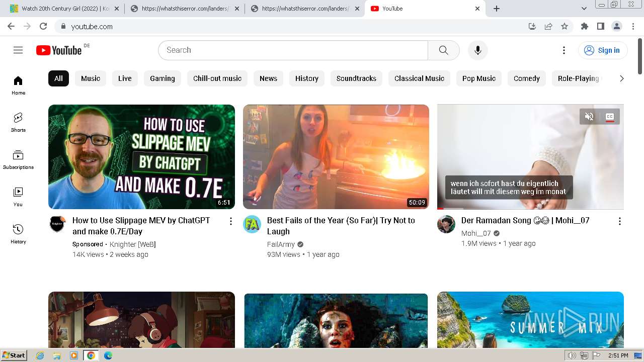
Task: Select the Music filter chip
Action: tap(91, 78)
